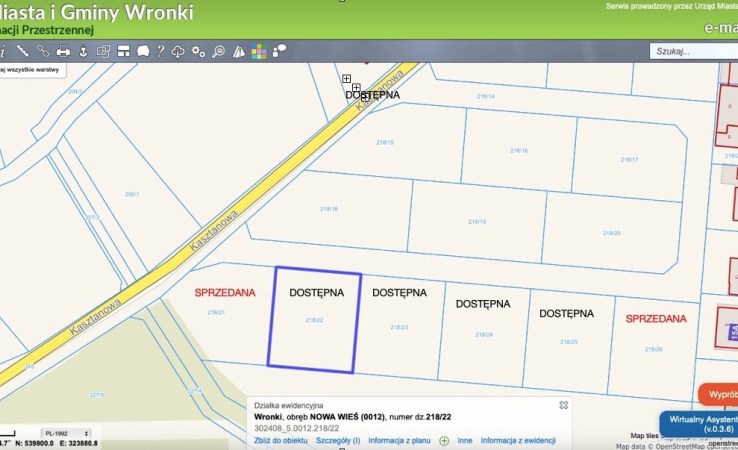The height and width of the screenshot is (450, 738).
Task: Click the magnifier search tool icon
Action: coord(218,51)
